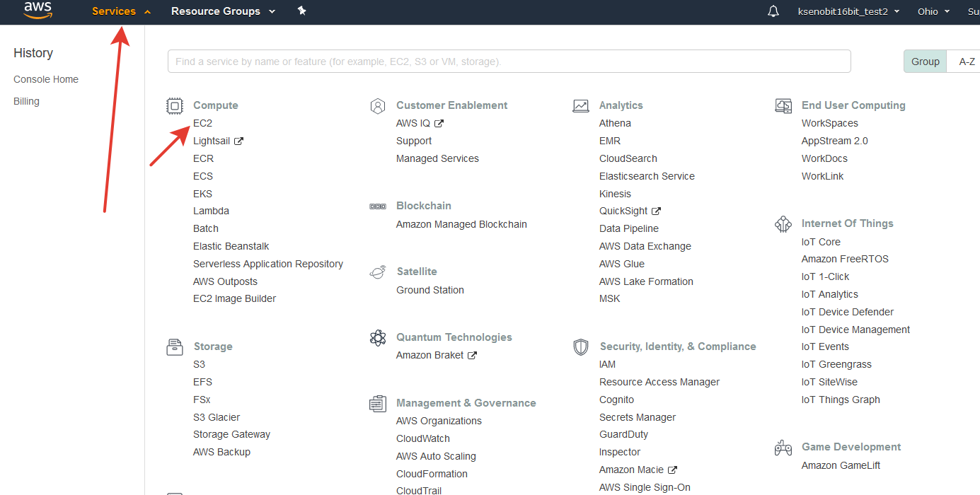Click the Compute category chip icon
The width and height of the screenshot is (980, 495).
click(x=174, y=106)
